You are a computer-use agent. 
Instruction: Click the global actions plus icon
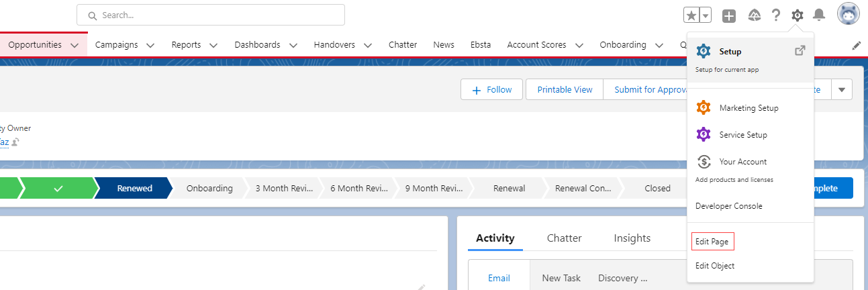click(x=729, y=15)
